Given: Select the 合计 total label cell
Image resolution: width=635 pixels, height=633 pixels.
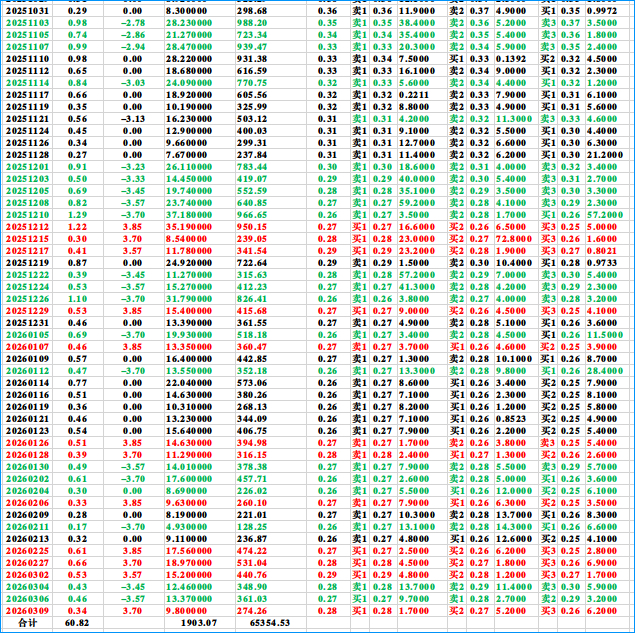Looking at the screenshot, I should [27, 623].
